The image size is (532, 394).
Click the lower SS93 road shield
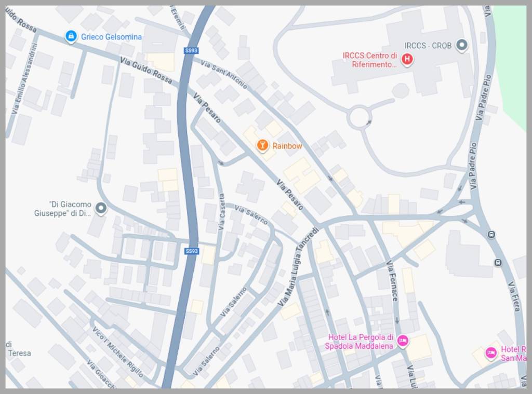click(x=192, y=251)
